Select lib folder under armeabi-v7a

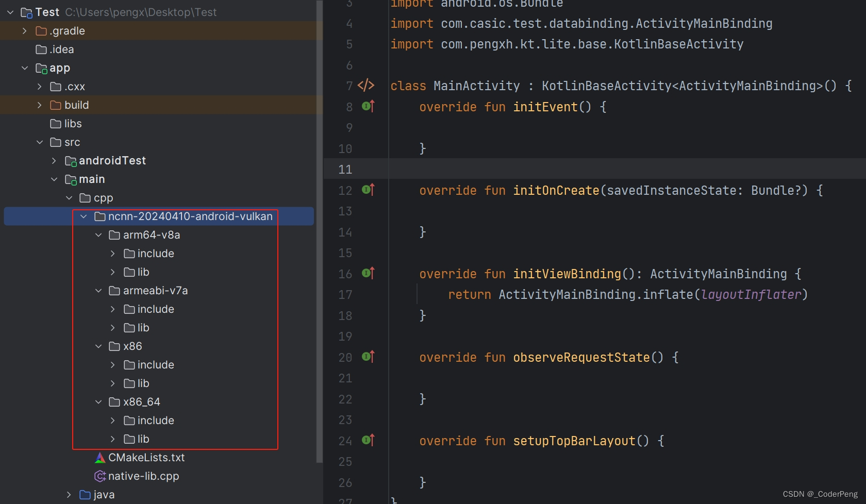(143, 328)
